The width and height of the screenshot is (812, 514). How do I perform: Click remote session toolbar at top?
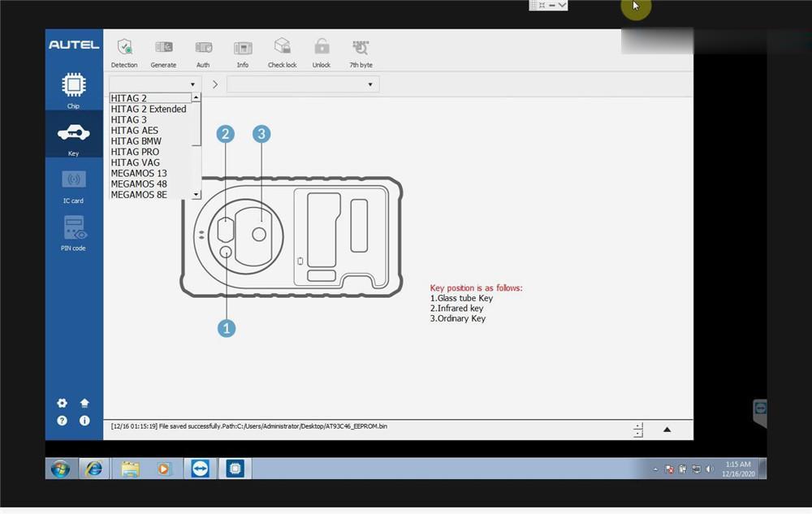[x=548, y=5]
